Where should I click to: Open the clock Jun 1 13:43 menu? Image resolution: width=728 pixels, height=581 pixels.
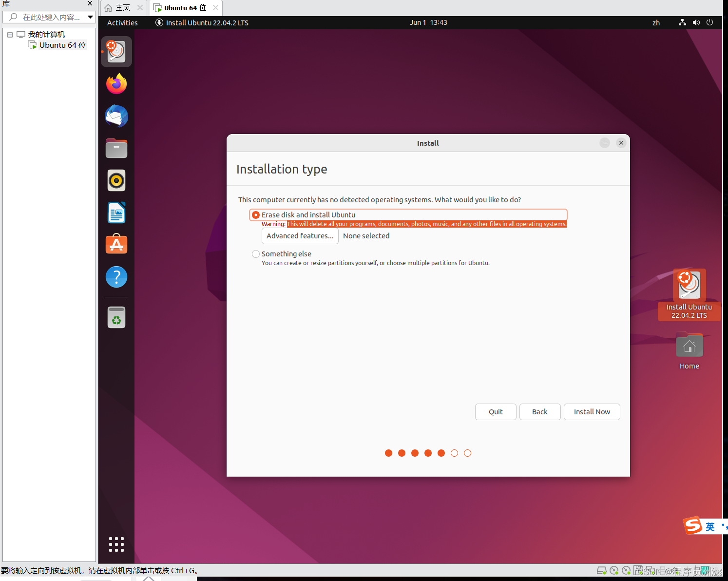428,22
